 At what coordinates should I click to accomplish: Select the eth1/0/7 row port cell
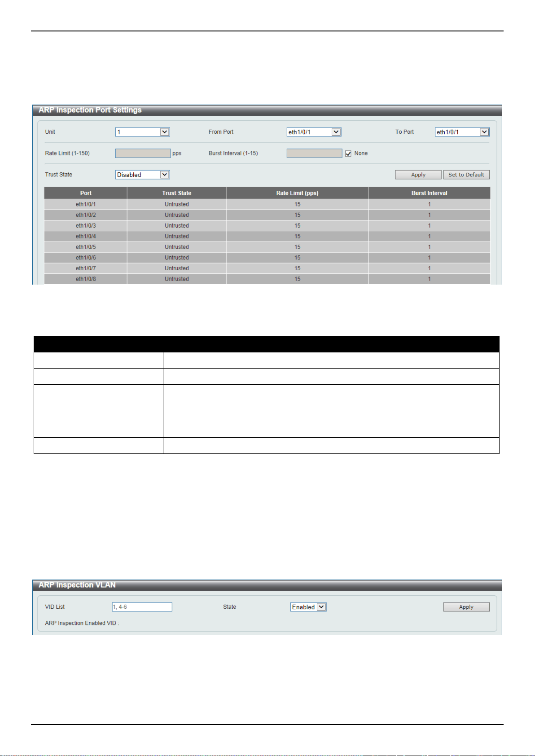point(86,268)
